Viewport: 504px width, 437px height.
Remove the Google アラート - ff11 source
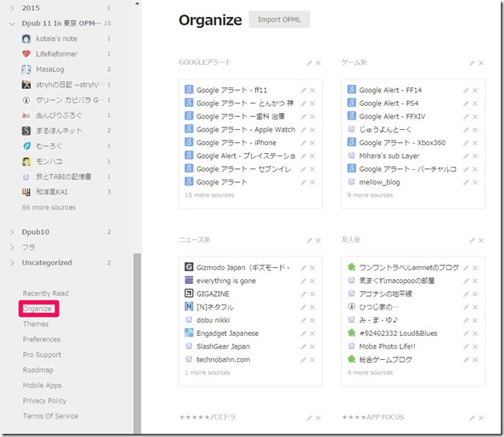coord(312,91)
